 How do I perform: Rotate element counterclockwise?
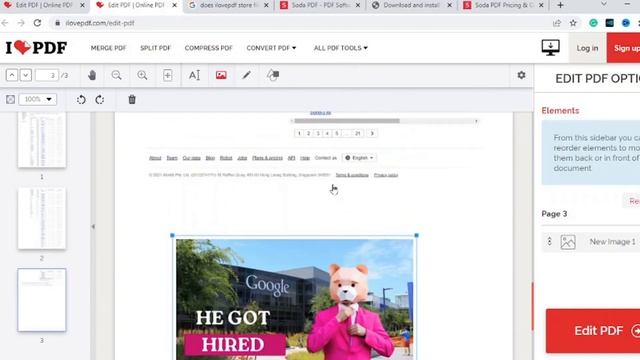click(81, 100)
